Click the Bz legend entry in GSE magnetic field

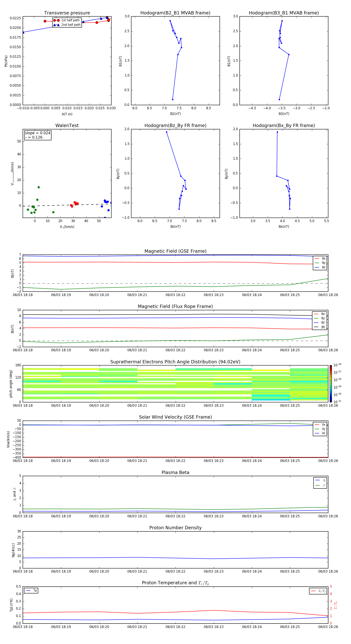point(320,267)
